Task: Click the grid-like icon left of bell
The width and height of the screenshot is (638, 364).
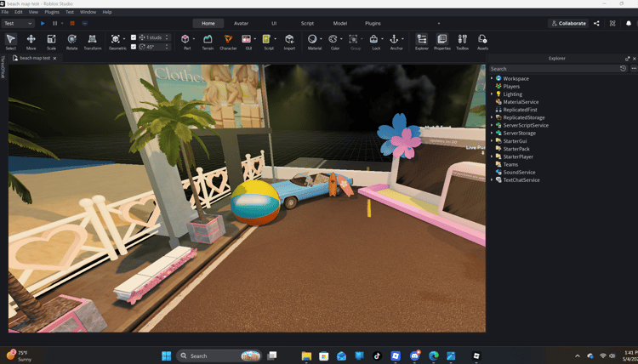Action: coord(612,24)
